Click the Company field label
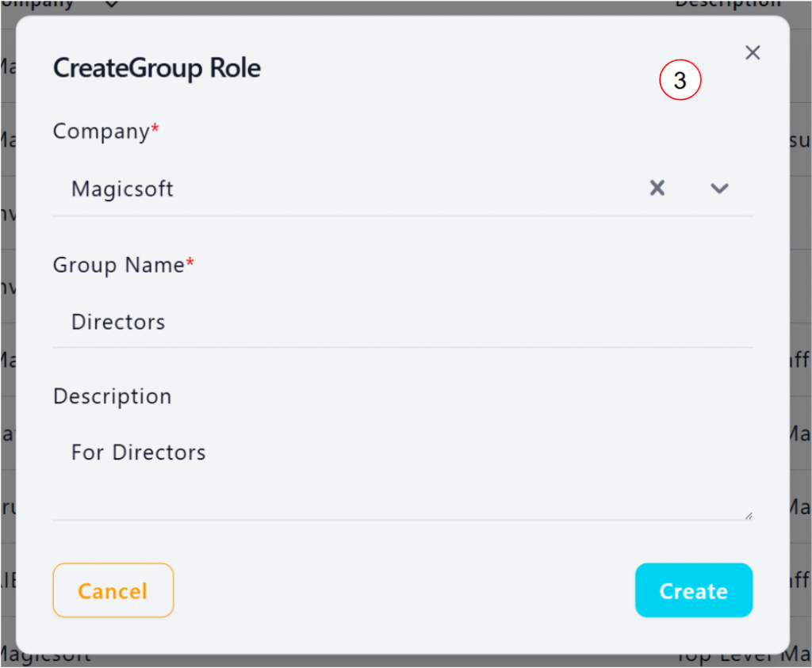 (x=101, y=132)
